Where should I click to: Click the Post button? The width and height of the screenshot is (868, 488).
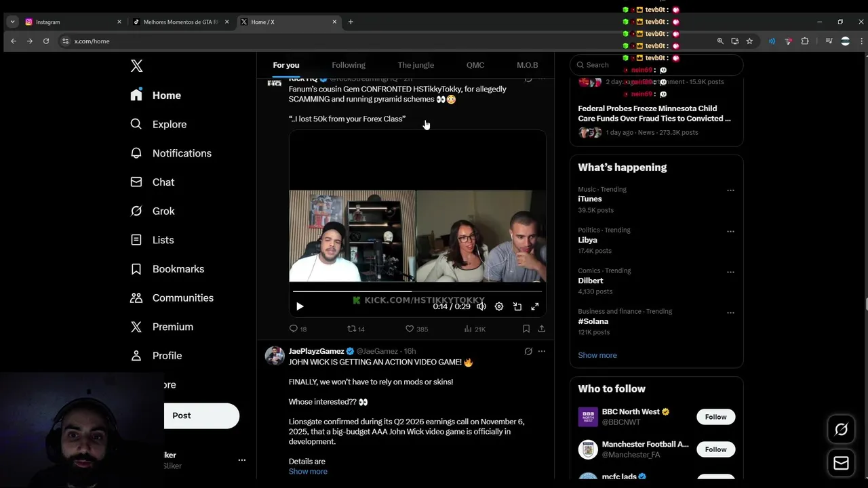pos(201,415)
